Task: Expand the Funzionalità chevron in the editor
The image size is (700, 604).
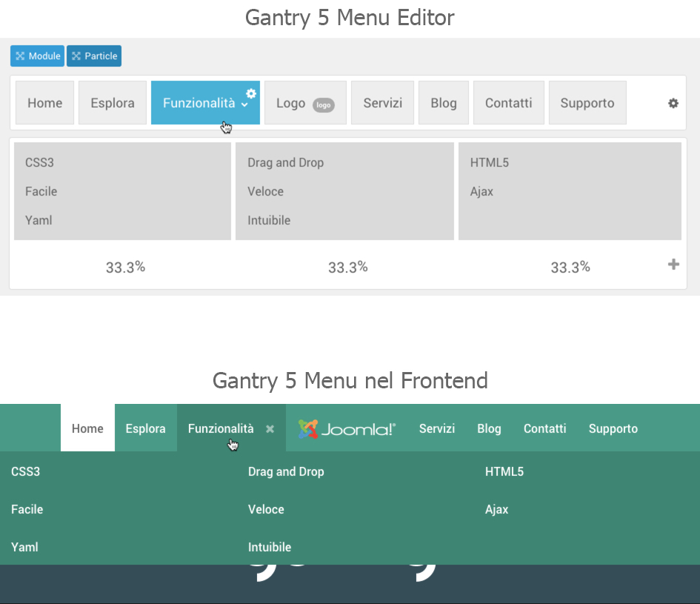Action: click(244, 104)
